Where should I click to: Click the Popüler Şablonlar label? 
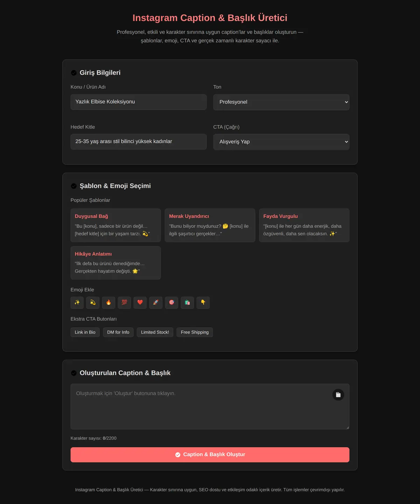click(x=90, y=200)
